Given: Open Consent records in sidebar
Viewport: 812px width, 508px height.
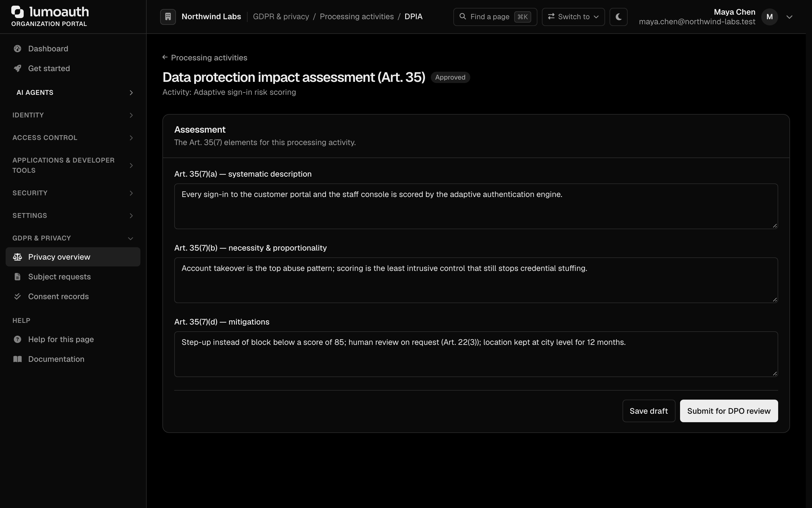Looking at the screenshot, I should tap(73, 297).
